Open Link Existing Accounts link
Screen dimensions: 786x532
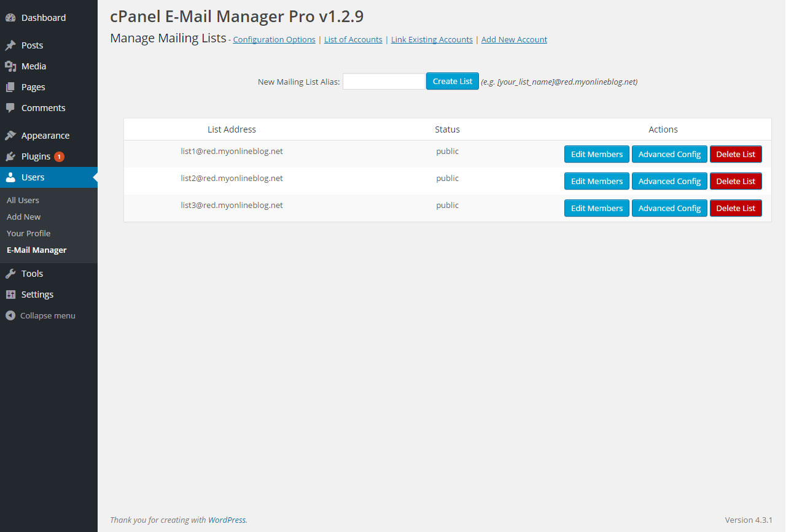coord(432,39)
